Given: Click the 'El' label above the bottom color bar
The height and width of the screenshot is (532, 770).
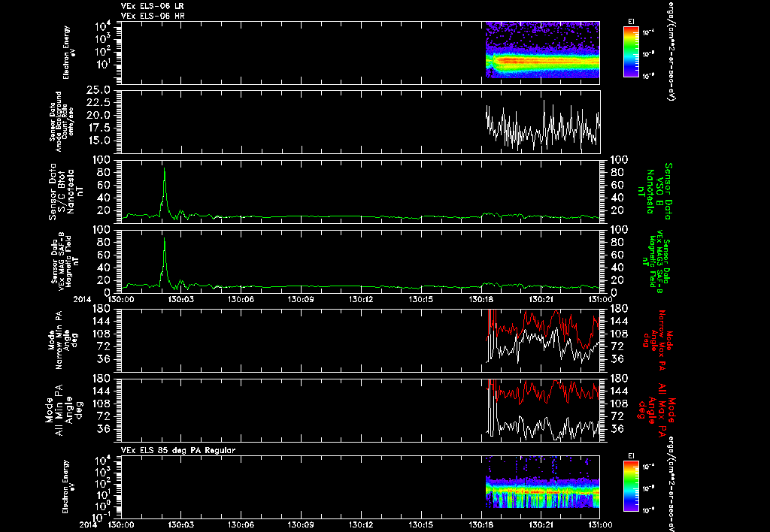Looking at the screenshot, I should click(631, 456).
